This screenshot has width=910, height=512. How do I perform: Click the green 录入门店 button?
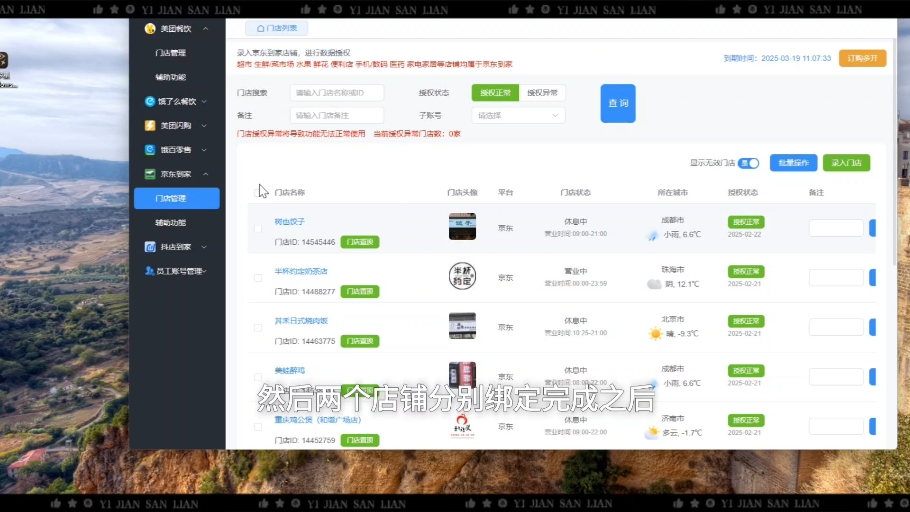(x=846, y=163)
